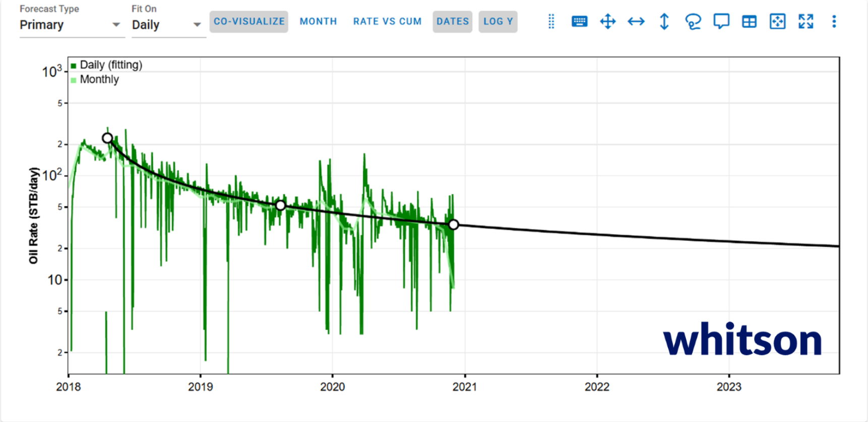Switch to MONTH view
Viewport: 868px width, 422px height.
[x=318, y=22]
